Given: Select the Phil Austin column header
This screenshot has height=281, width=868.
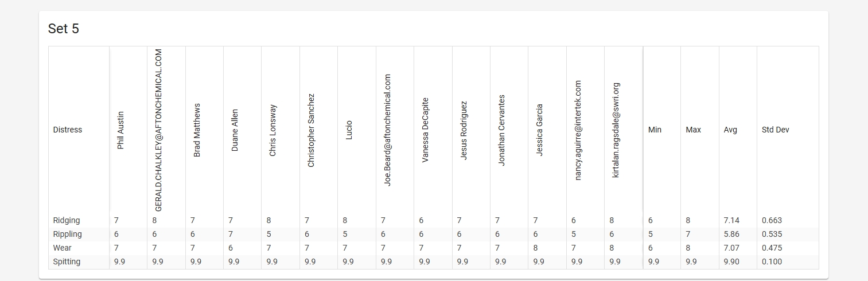Looking at the screenshot, I should tap(120, 130).
